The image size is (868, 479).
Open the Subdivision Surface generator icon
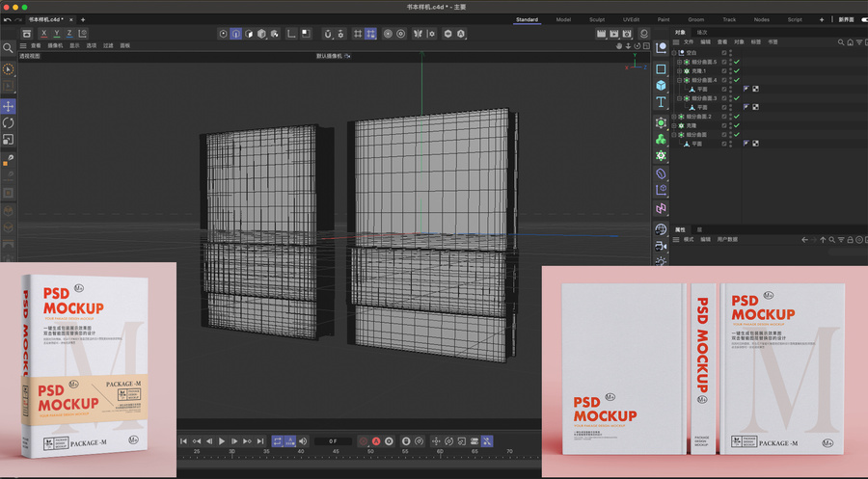[661, 122]
